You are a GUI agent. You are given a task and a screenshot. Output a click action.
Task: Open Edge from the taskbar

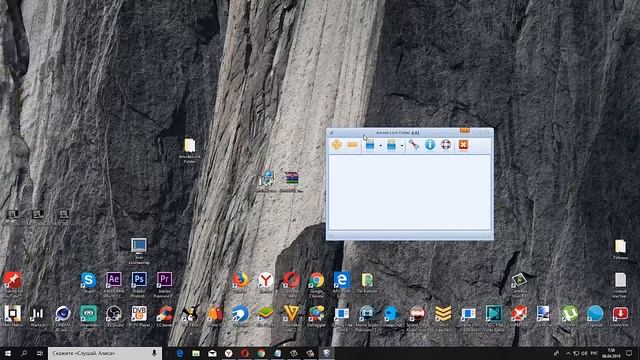click(x=180, y=353)
